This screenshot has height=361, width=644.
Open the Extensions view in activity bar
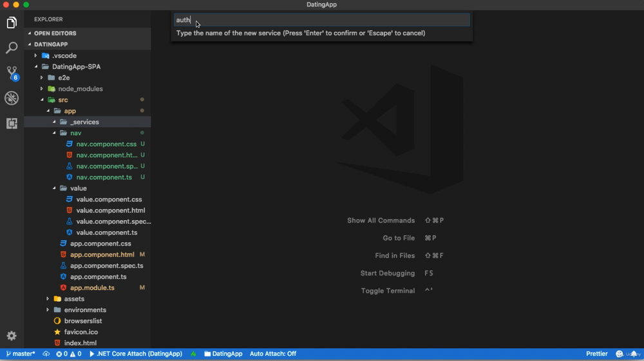point(12,123)
